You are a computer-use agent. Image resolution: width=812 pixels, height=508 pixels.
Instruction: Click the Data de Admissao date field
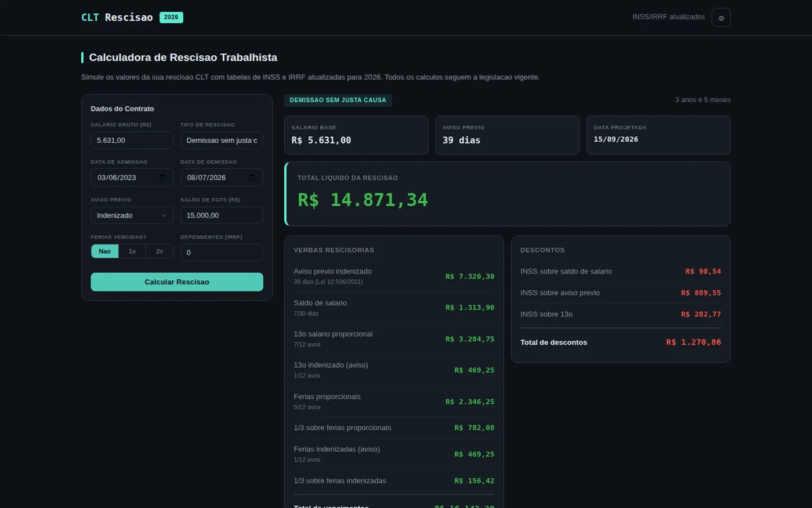[x=132, y=178]
